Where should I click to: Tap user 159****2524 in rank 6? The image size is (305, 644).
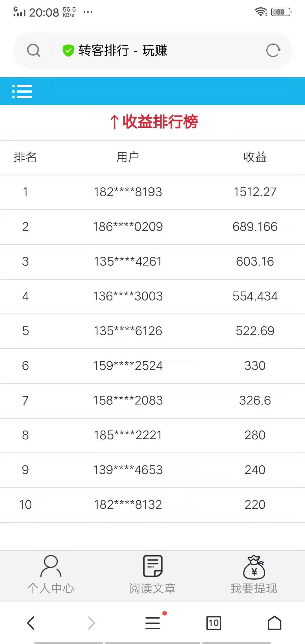128,366
